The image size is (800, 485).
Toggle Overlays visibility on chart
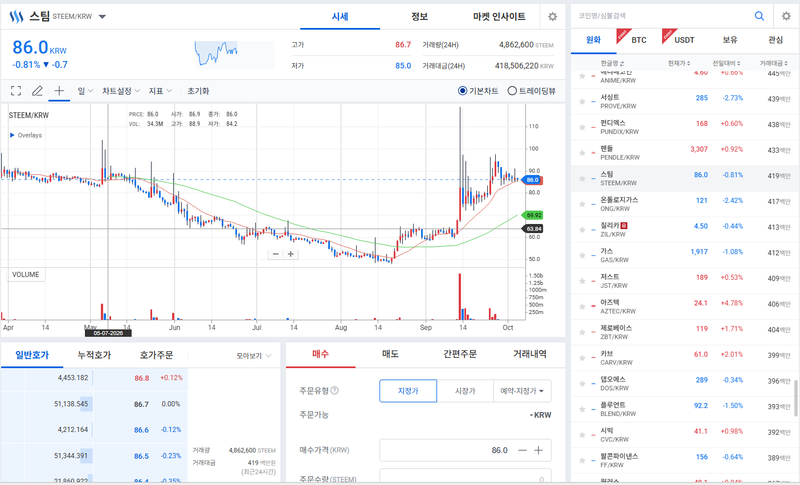[26, 135]
